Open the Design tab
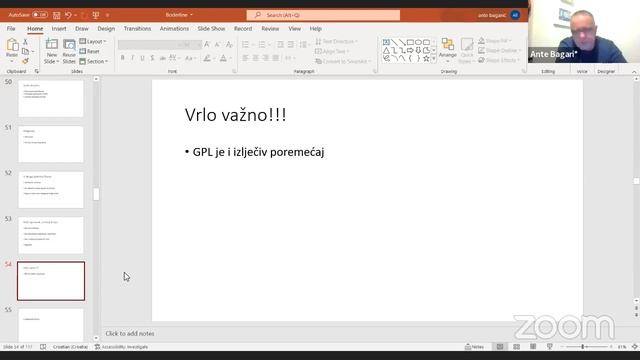Viewport: 640px width, 360px height. tap(106, 29)
